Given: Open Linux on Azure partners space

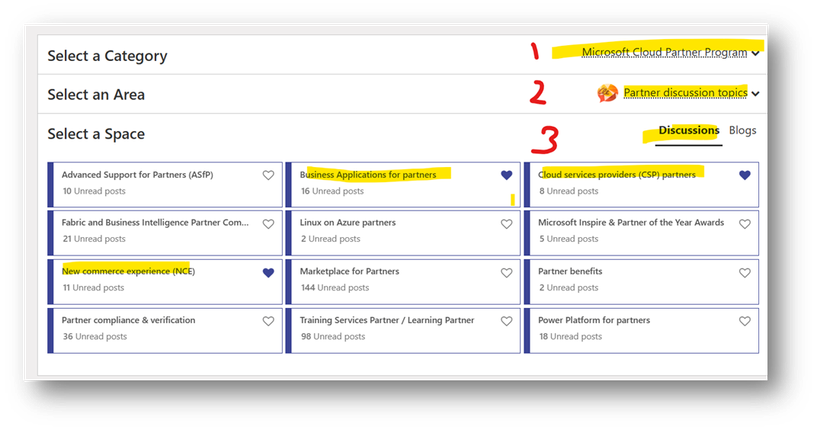Looking at the screenshot, I should point(403,233).
